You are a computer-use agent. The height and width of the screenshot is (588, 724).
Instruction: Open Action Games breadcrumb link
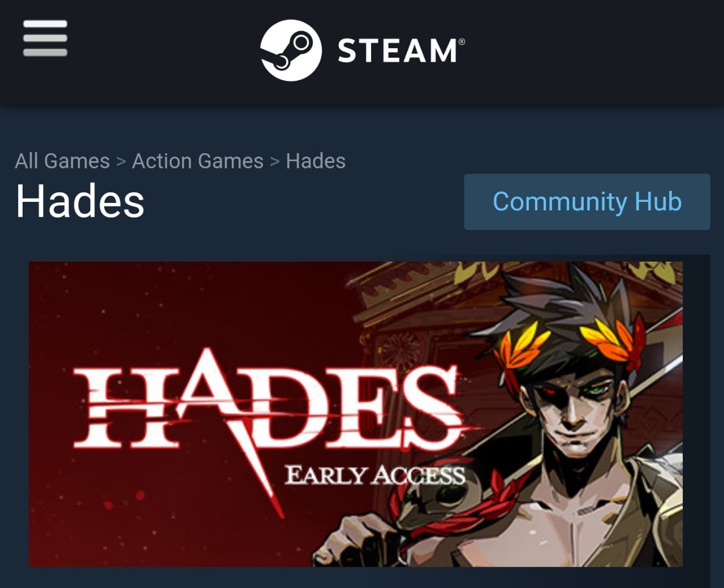pyautogui.click(x=198, y=161)
